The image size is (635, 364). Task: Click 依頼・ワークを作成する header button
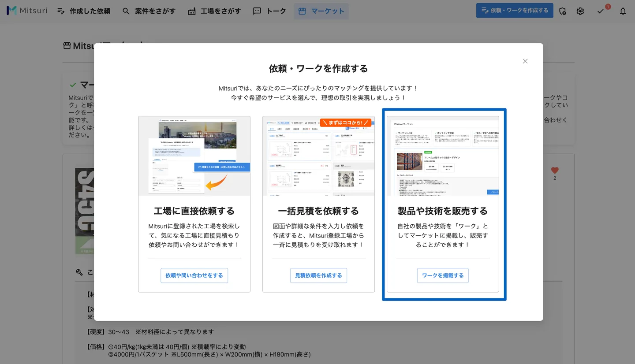pyautogui.click(x=515, y=11)
